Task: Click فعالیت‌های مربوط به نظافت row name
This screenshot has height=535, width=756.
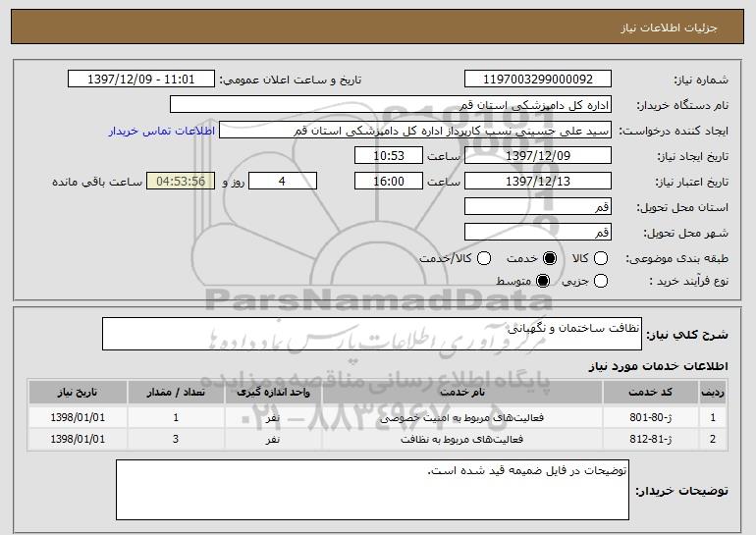Action: pyautogui.click(x=461, y=439)
